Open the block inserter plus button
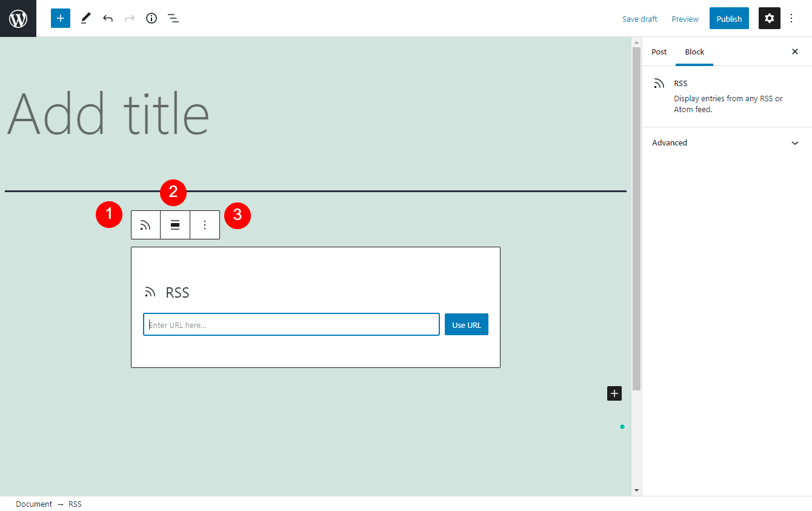The height and width of the screenshot is (511, 812). pos(61,18)
